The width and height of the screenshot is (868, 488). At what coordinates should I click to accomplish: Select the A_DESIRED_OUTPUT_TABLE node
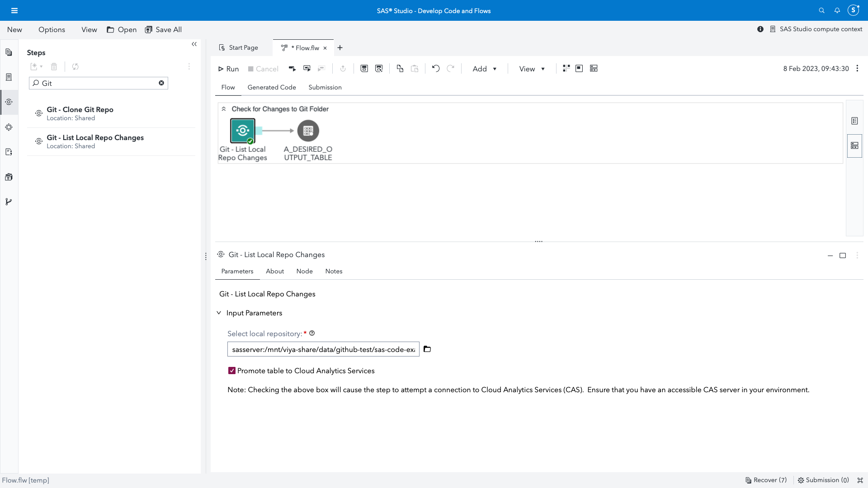(308, 131)
